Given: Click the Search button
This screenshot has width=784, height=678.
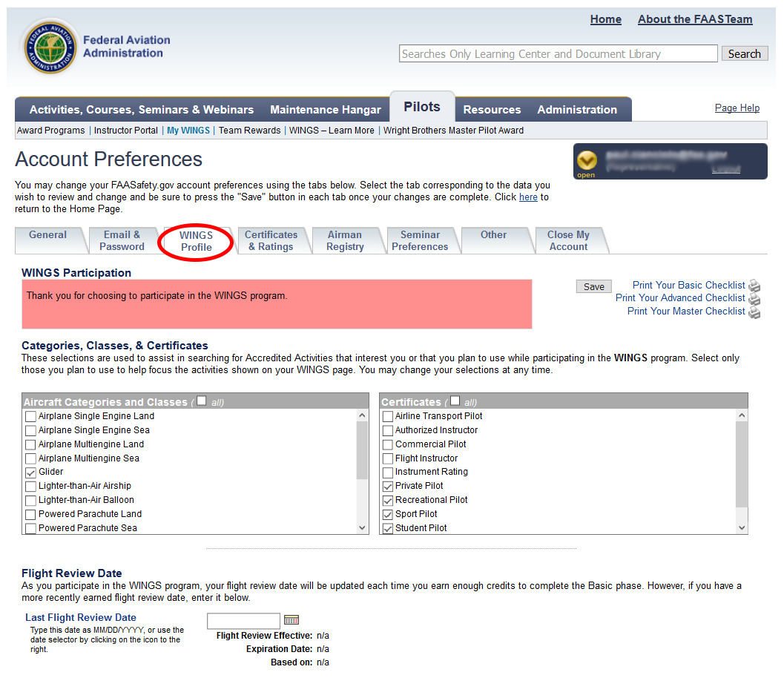Looking at the screenshot, I should point(744,53).
